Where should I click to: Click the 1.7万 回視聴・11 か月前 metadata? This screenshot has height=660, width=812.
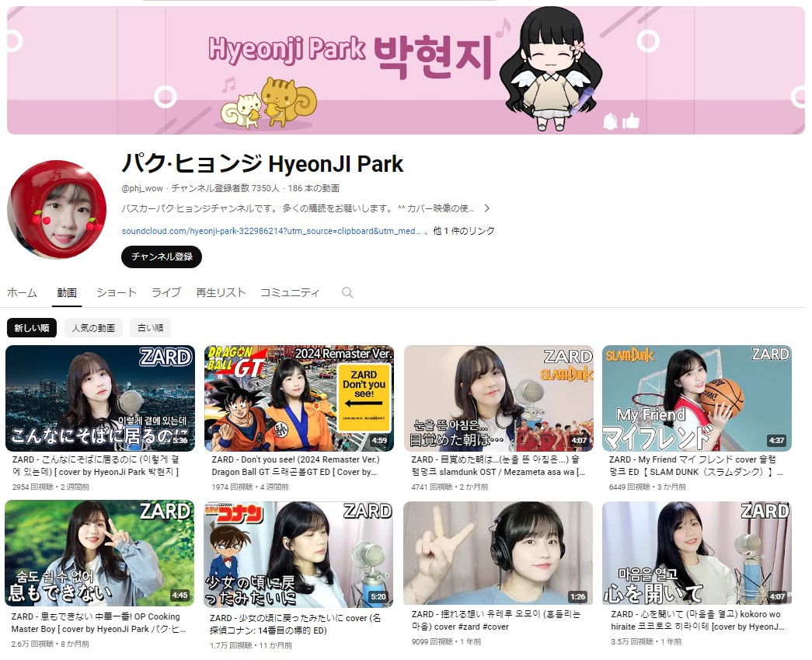(251, 645)
